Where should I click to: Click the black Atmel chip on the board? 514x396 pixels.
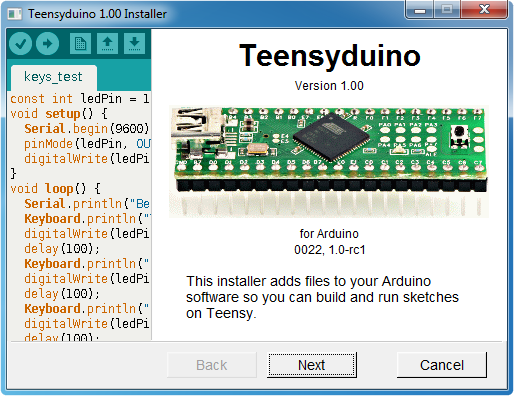[x=332, y=137]
